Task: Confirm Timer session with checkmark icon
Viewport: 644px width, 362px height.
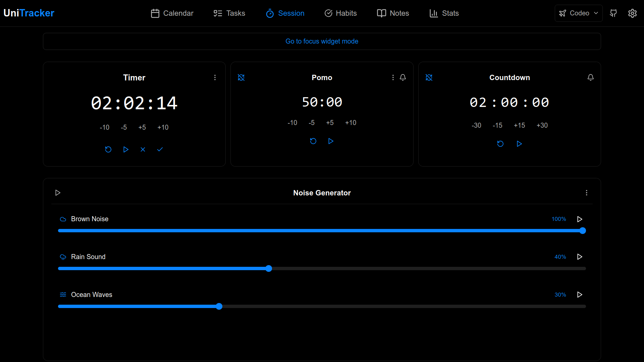Action: pos(160,149)
